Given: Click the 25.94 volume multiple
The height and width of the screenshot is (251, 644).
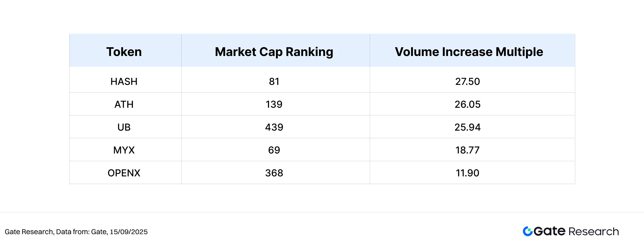Looking at the screenshot, I should pyautogui.click(x=468, y=127).
